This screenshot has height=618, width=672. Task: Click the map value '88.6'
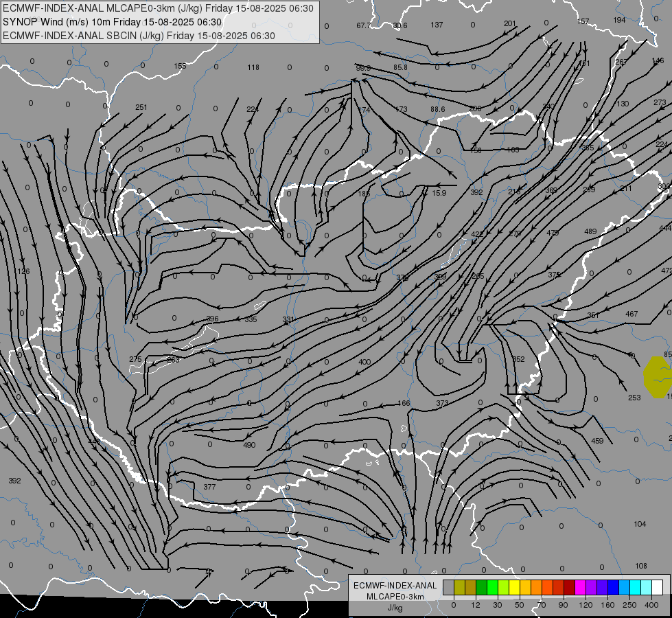[x=437, y=109]
